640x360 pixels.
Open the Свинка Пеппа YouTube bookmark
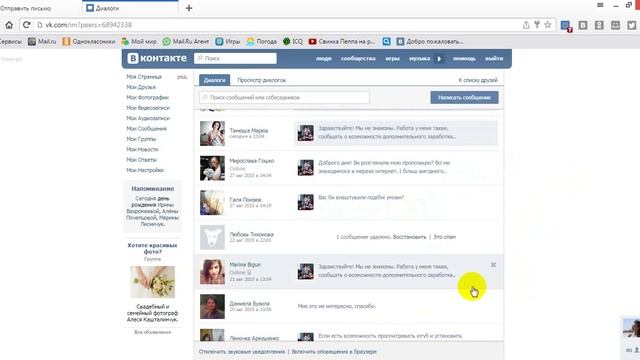click(x=342, y=41)
